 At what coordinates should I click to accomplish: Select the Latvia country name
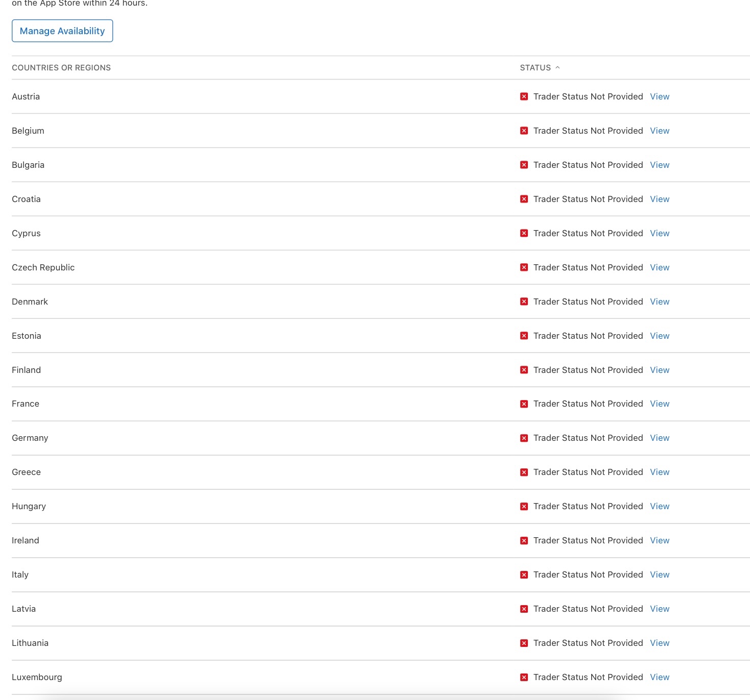point(23,609)
